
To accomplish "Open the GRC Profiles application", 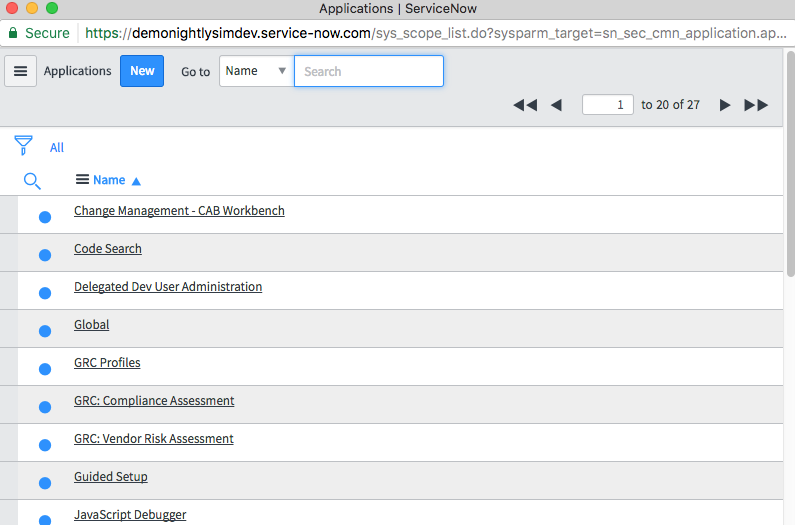I will pos(107,363).
